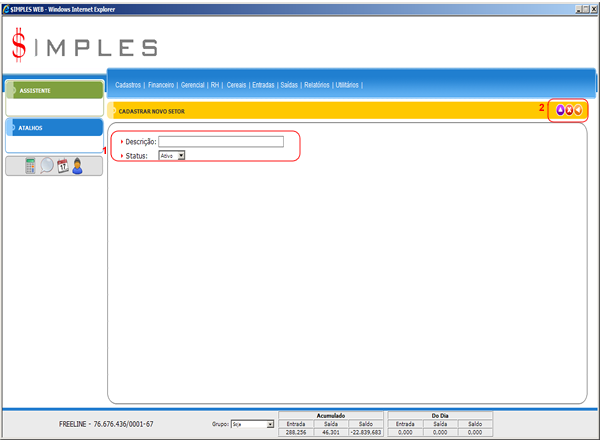This screenshot has width=600, height=440.
Task: Open the Grupo dropdown in footer
Action: click(x=270, y=424)
